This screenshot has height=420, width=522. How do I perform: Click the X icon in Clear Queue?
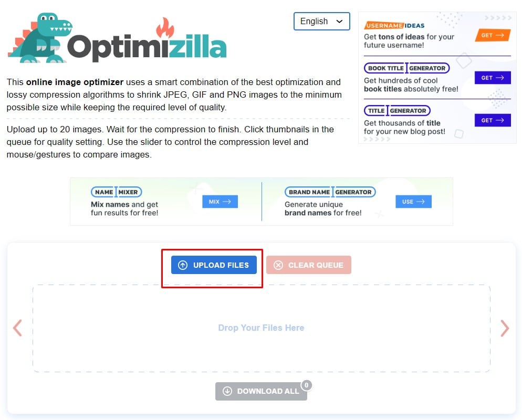tap(278, 265)
